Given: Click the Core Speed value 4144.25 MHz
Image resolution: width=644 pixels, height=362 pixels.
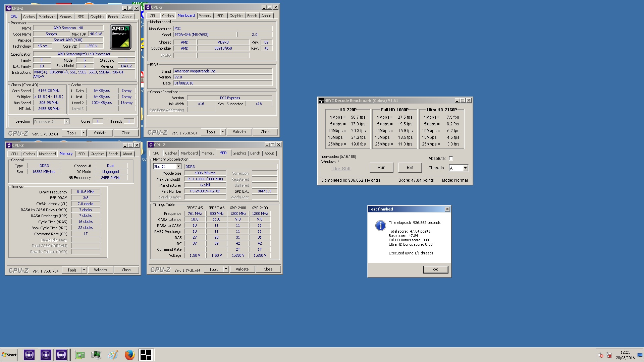Looking at the screenshot, I should pos(49,90).
